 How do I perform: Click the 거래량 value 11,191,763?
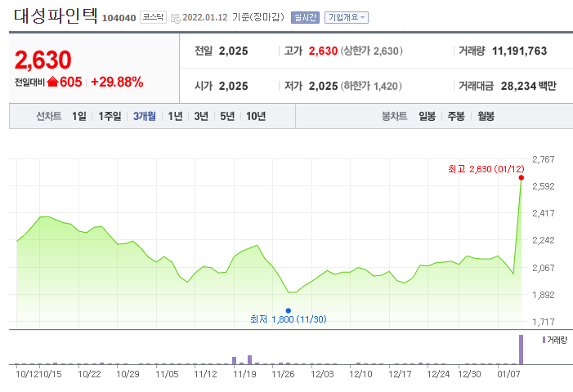point(519,51)
